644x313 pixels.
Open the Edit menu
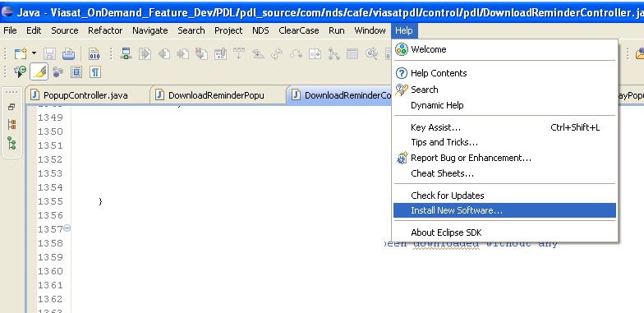point(34,30)
